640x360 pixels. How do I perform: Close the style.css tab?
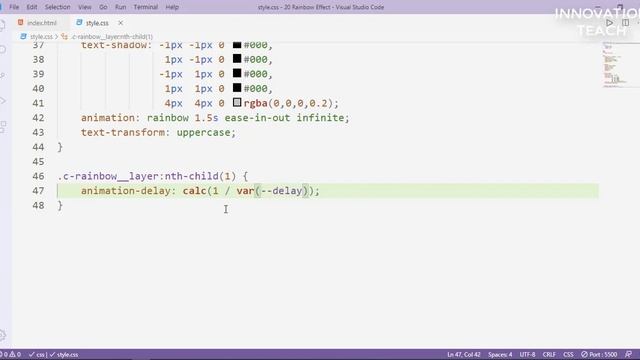tap(120, 23)
